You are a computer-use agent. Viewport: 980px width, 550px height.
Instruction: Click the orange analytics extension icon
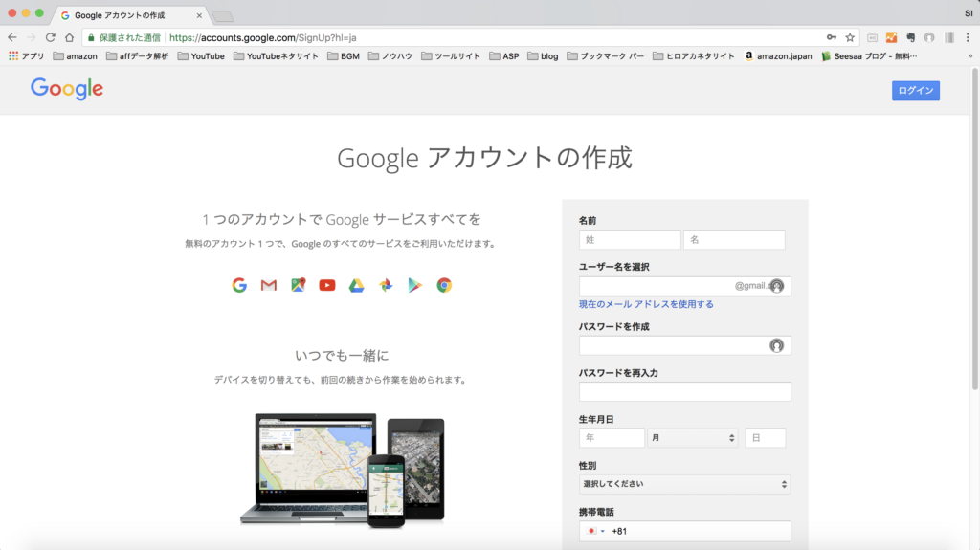click(891, 37)
